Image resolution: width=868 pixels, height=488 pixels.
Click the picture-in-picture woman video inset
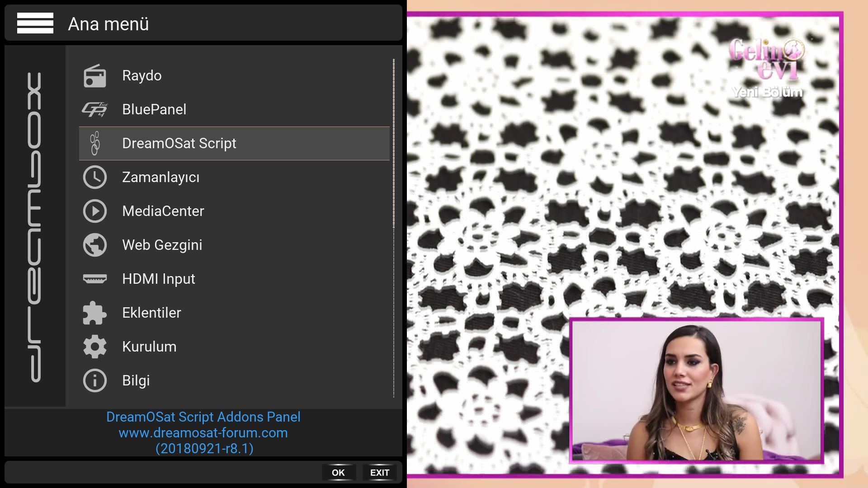point(696,391)
